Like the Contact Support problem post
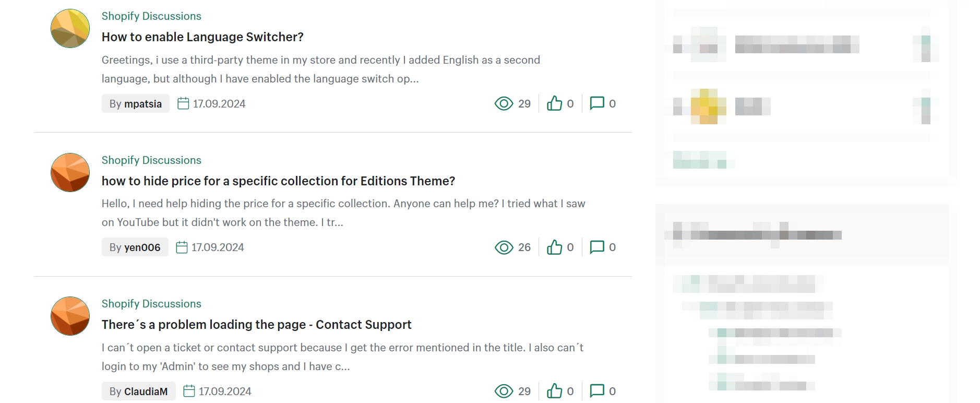 click(554, 391)
